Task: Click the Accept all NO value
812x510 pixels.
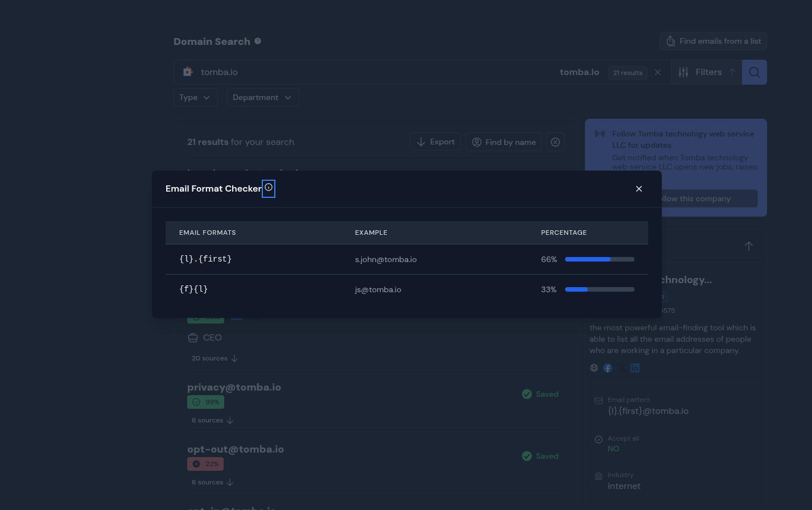Action: point(613,449)
